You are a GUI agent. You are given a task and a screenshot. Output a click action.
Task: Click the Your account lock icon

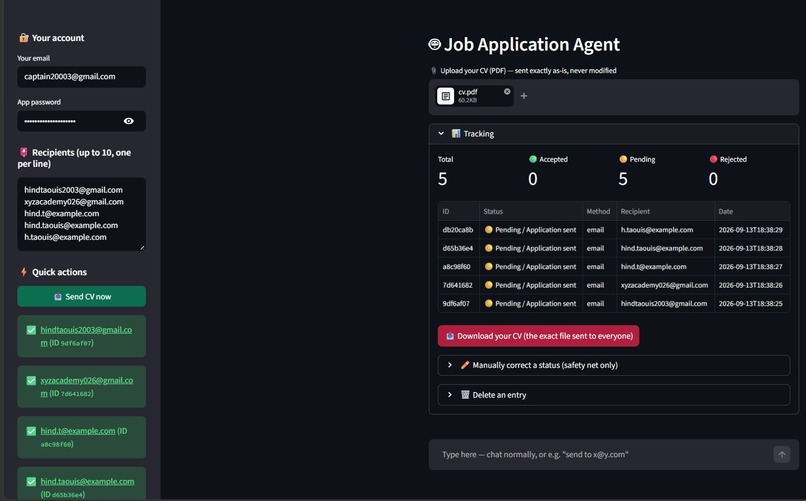point(24,38)
